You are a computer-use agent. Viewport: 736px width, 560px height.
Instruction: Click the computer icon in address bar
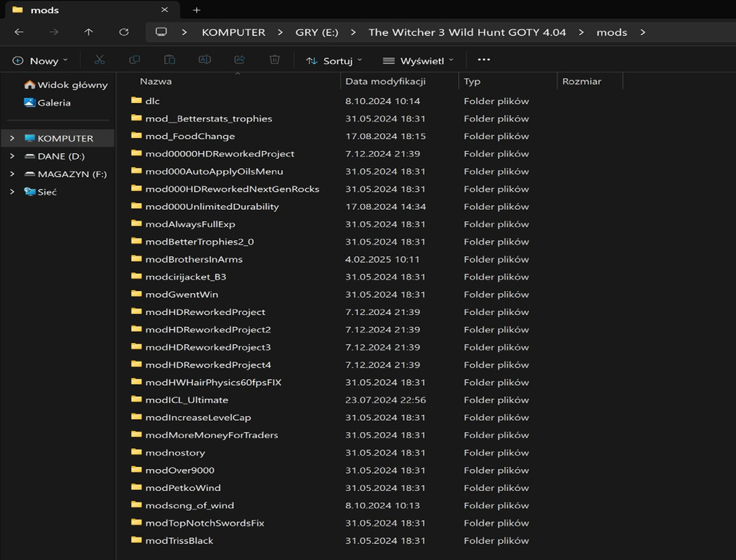click(x=161, y=32)
